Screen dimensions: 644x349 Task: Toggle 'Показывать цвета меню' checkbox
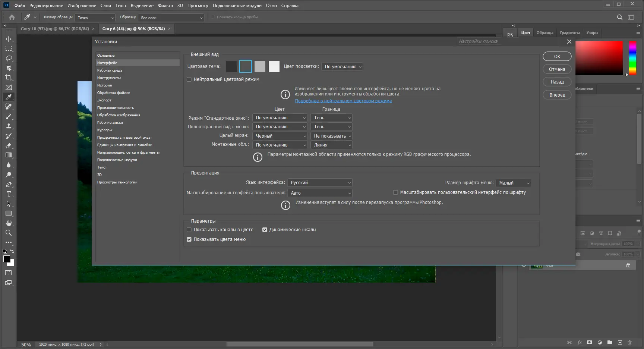(x=189, y=239)
